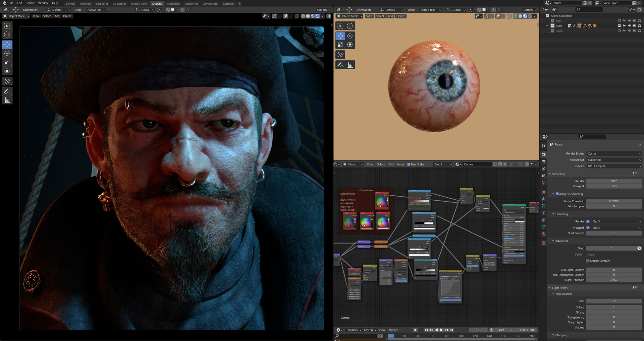644x341 pixels.
Task: Switch to the Sculpting workspace tab
Action: tap(102, 3)
